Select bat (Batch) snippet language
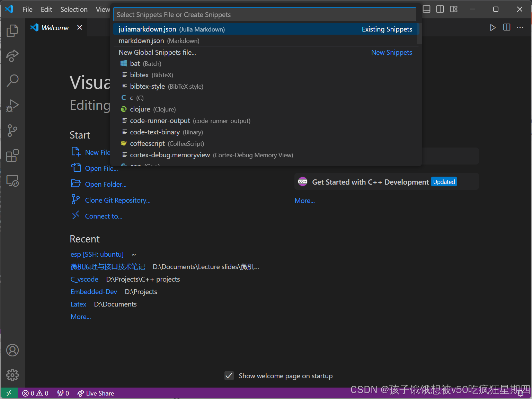Screen dimensions: 532x399 (265, 63)
